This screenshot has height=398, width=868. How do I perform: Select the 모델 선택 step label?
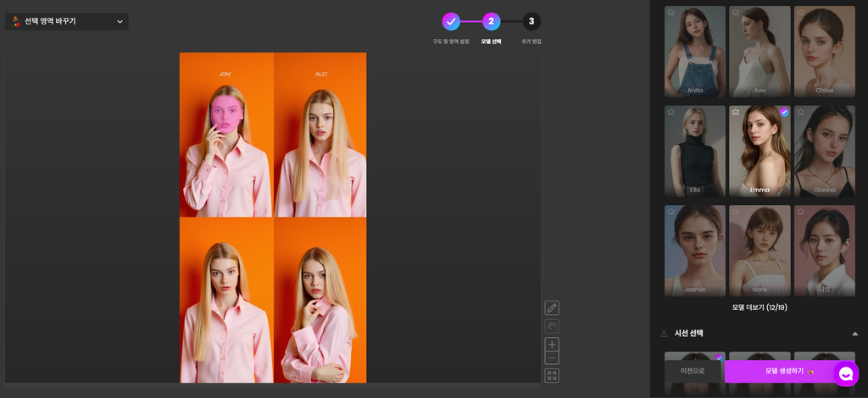pos(491,41)
